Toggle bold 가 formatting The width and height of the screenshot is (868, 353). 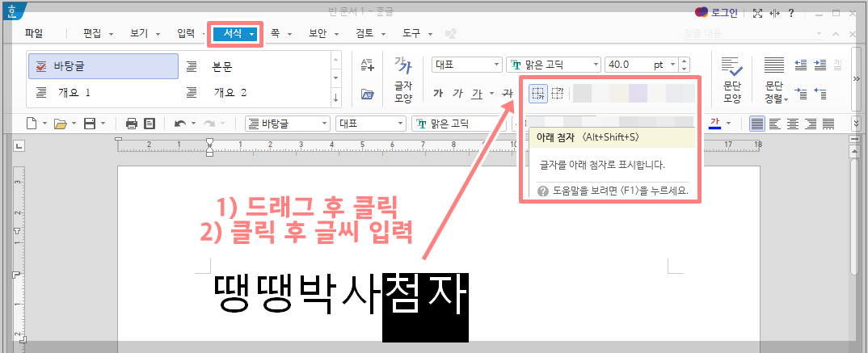(438, 94)
